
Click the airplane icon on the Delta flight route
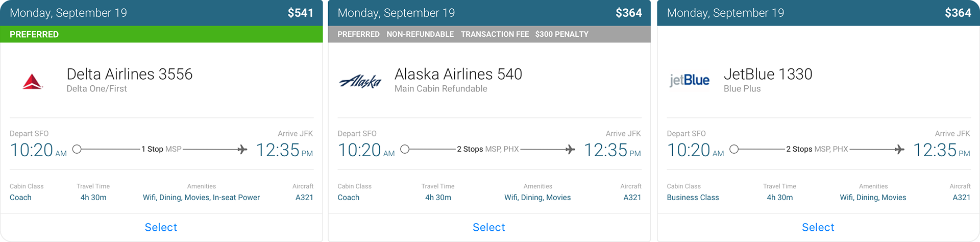coord(242,149)
